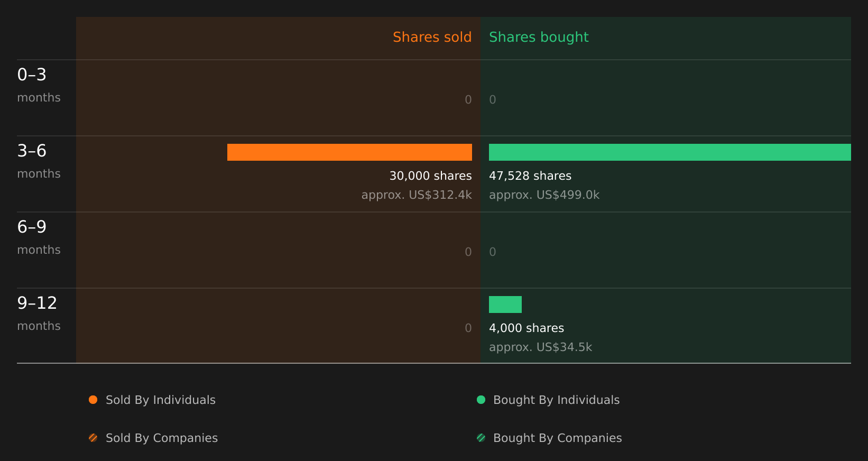Click the Bought By Companies legend label
The image size is (868, 461).
(x=557, y=438)
